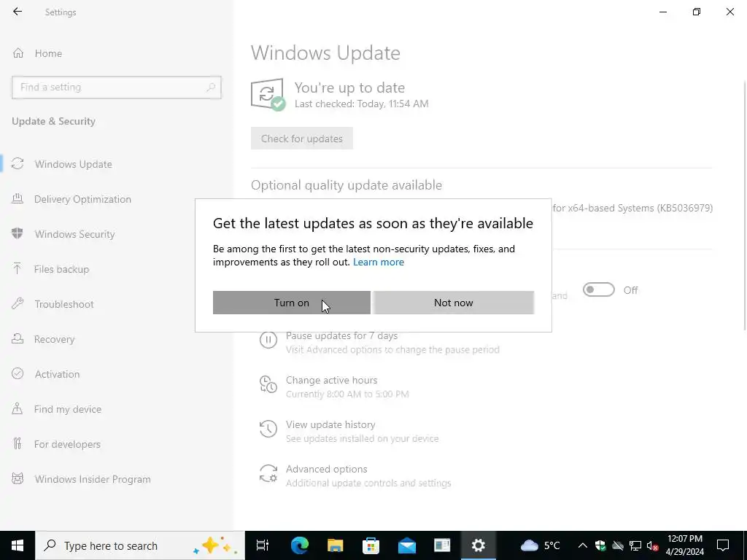Open the network tray icon

[635, 545]
